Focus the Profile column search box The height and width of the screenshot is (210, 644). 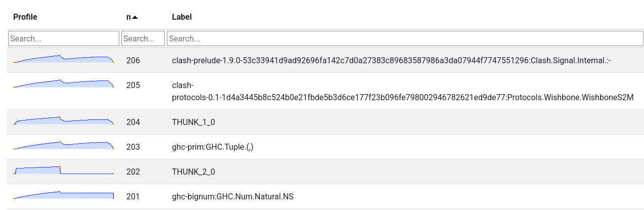coord(64,38)
